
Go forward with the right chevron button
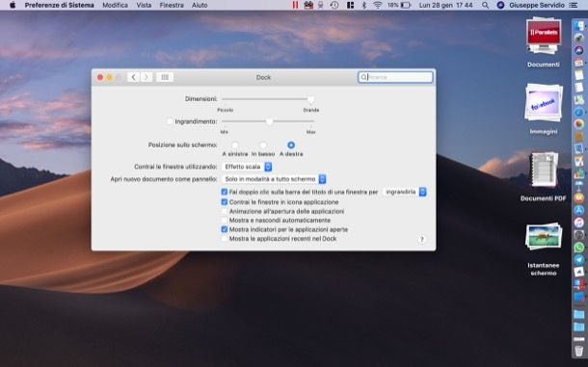[x=147, y=77]
